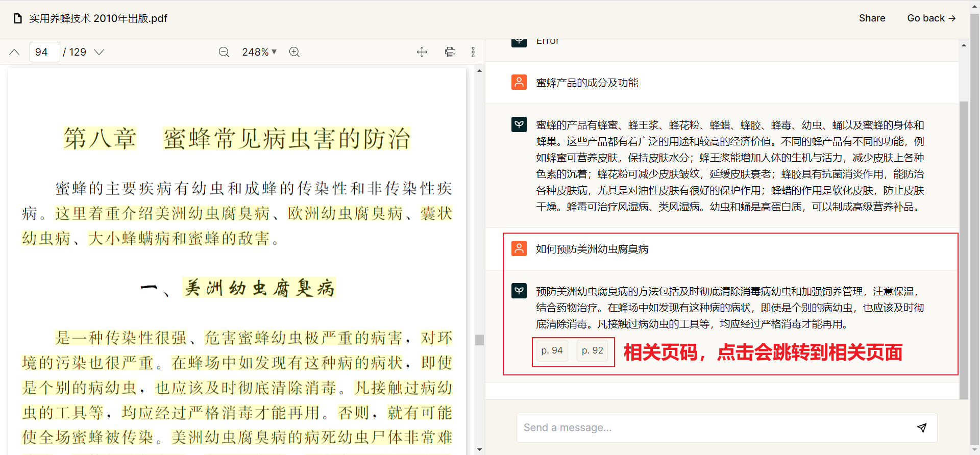Screen dimensions: 980x455
Task: Click the bot avatar beside 蜜蜂的产品有蜂蜜 answer
Action: [519, 124]
